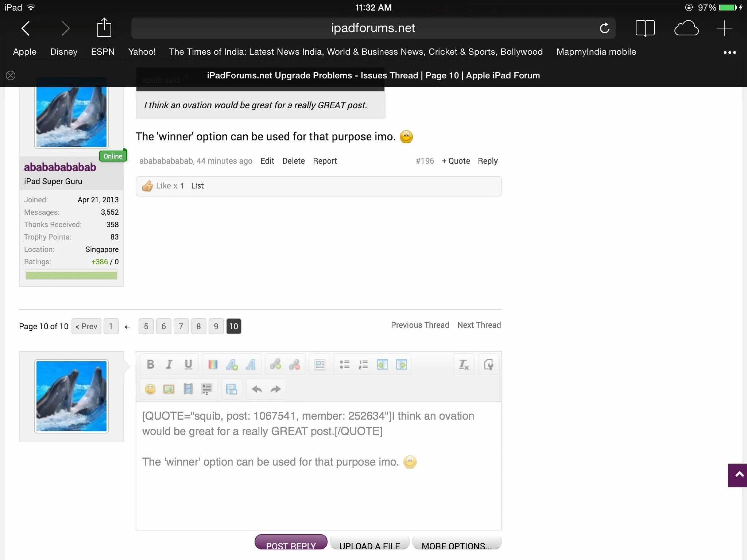Open the text alignment dropdown
The image size is (747, 560).
(x=320, y=364)
